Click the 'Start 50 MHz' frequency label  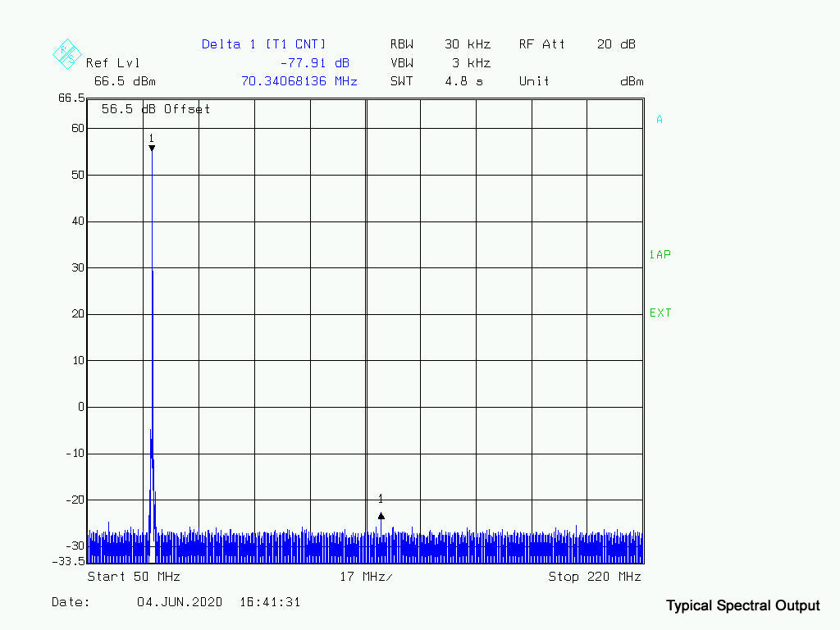(x=134, y=577)
